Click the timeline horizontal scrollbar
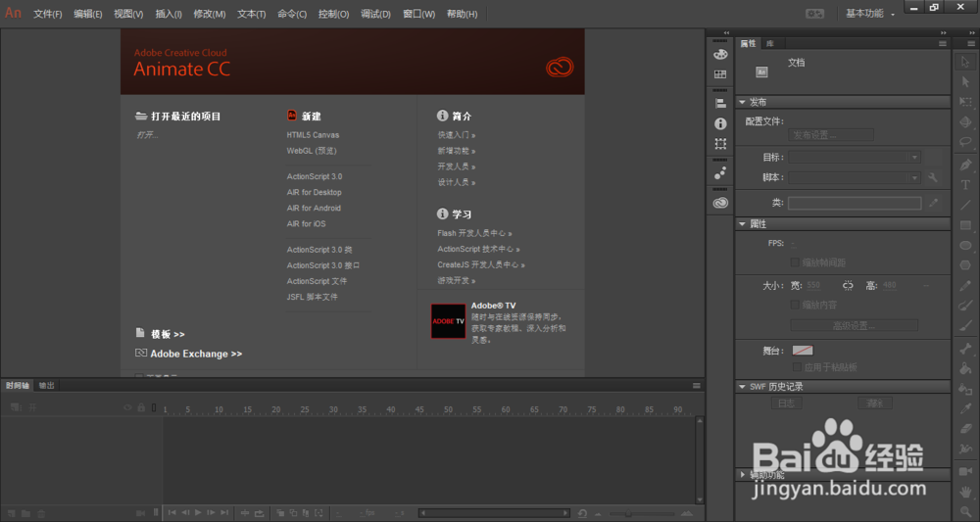This screenshot has height=522, width=980. pyautogui.click(x=494, y=513)
